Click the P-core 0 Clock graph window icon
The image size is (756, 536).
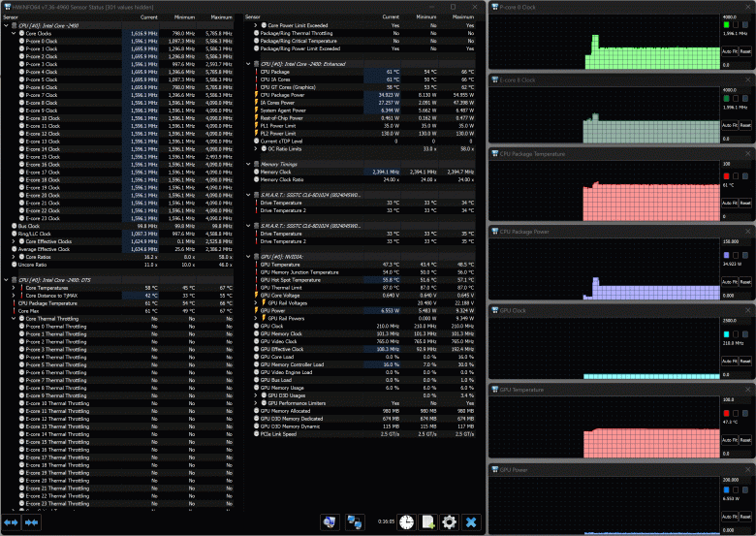coord(494,7)
